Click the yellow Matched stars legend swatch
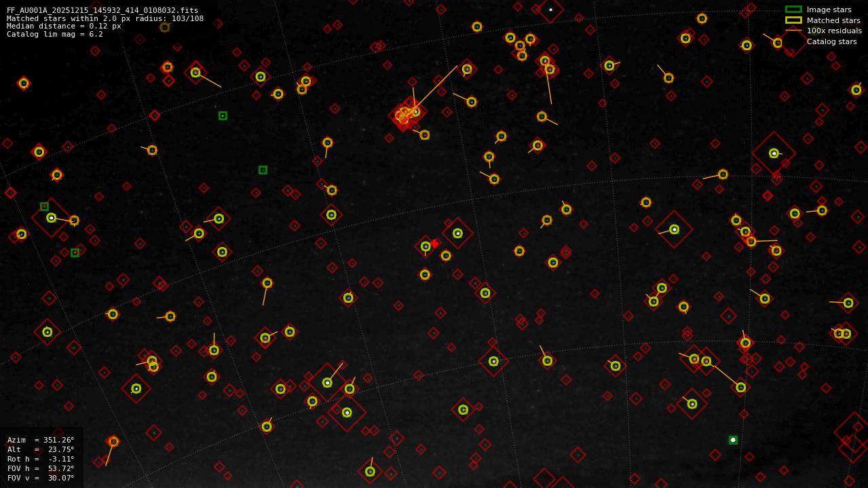The width and height of the screenshot is (868, 488). coord(793,20)
